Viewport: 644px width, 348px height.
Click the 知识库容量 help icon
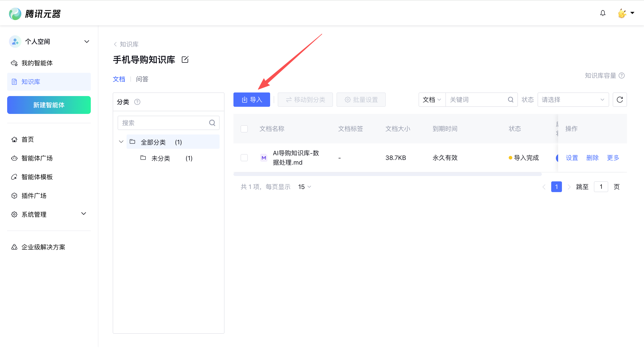click(621, 75)
